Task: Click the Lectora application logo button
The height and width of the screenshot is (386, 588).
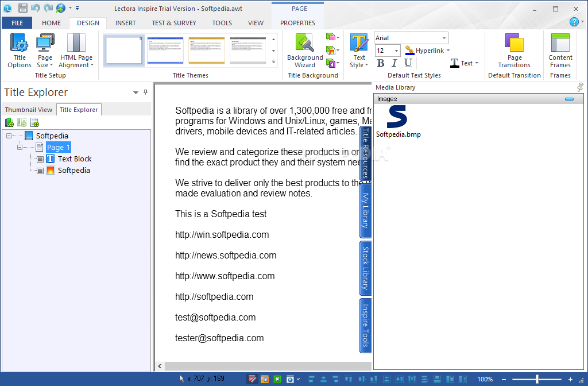Action: [7, 8]
